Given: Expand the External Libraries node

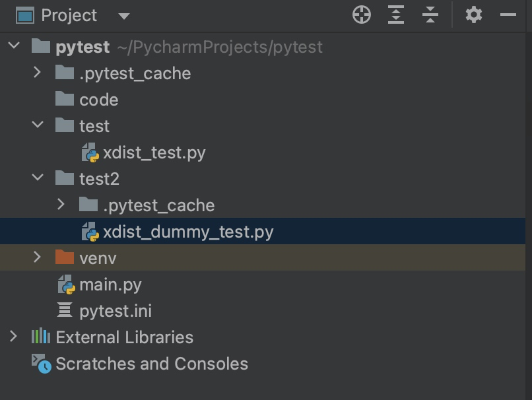Looking at the screenshot, I should pyautogui.click(x=12, y=337).
